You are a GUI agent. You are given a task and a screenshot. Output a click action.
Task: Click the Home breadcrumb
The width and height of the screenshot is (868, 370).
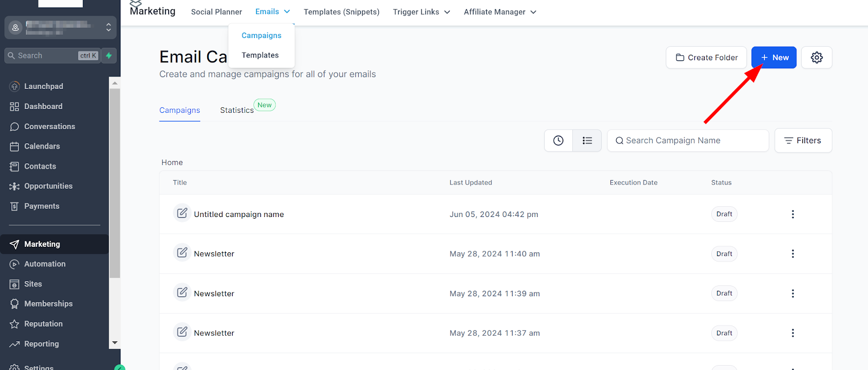[x=172, y=162]
